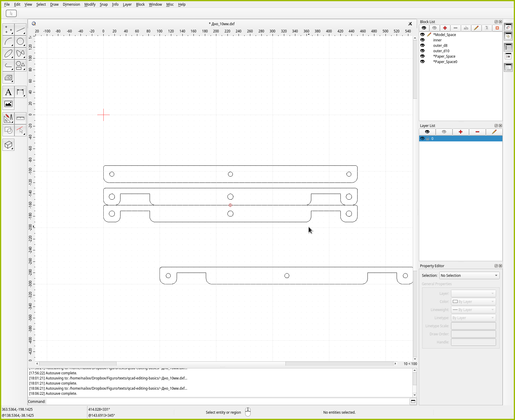The width and height of the screenshot is (515, 420).
Task: Expand the Lineweight dropdown
Action: pyautogui.click(x=473, y=310)
